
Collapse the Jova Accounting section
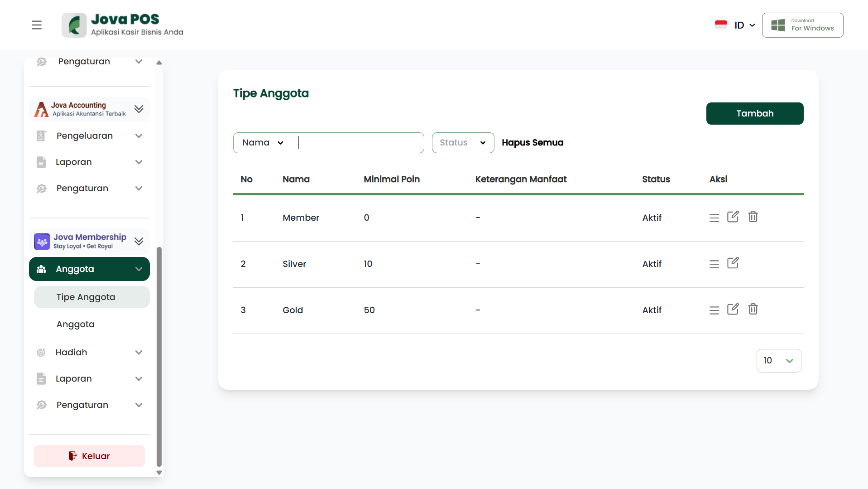tap(139, 109)
